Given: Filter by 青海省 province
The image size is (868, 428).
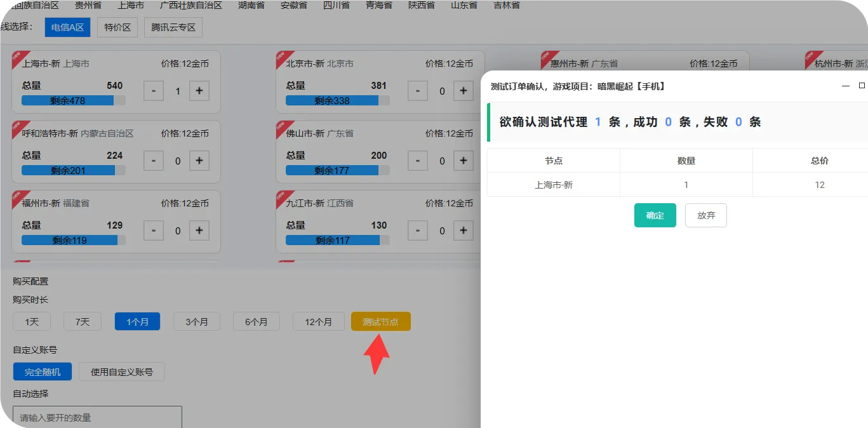Looking at the screenshot, I should click(379, 5).
